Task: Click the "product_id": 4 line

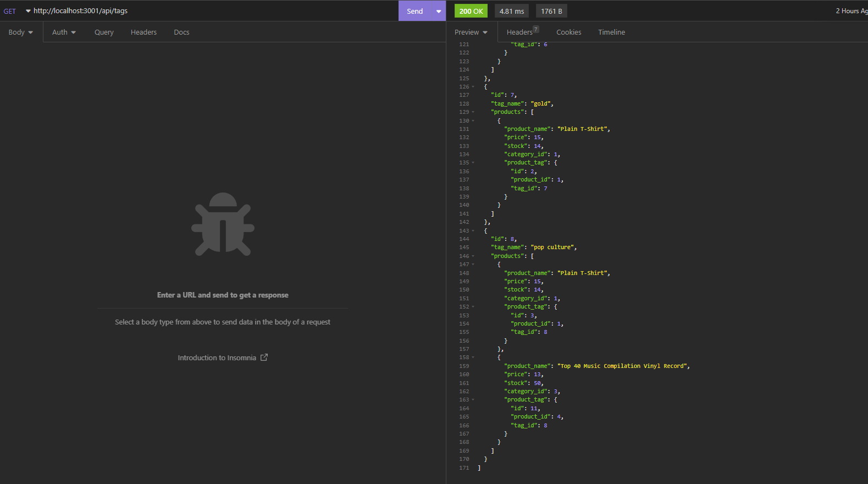Action: pos(537,417)
